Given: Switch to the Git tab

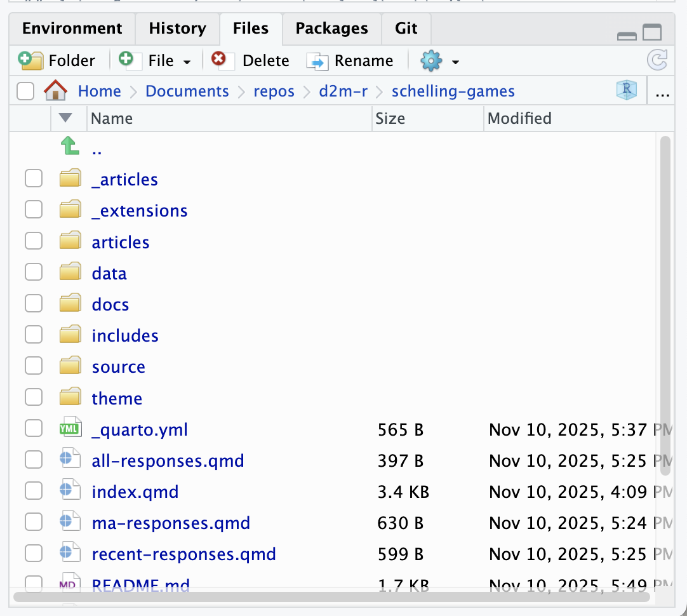Looking at the screenshot, I should pyautogui.click(x=406, y=29).
